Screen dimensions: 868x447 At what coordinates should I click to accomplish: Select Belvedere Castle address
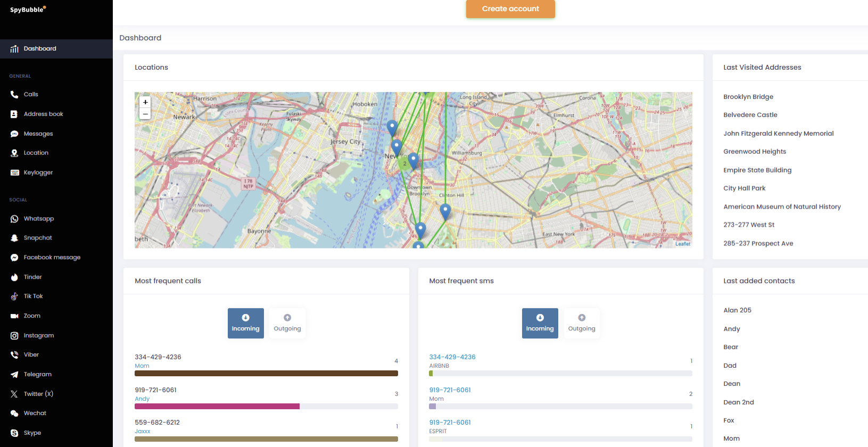(x=750, y=115)
